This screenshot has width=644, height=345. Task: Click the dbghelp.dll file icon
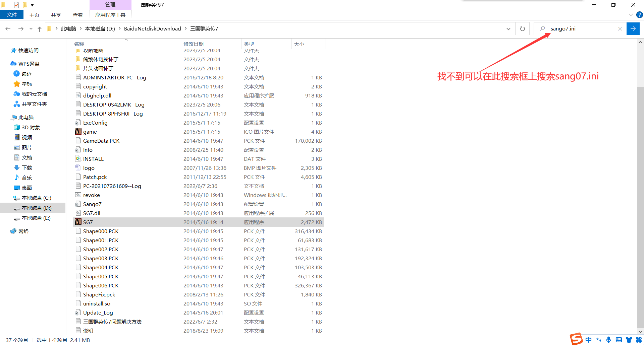pyautogui.click(x=78, y=95)
